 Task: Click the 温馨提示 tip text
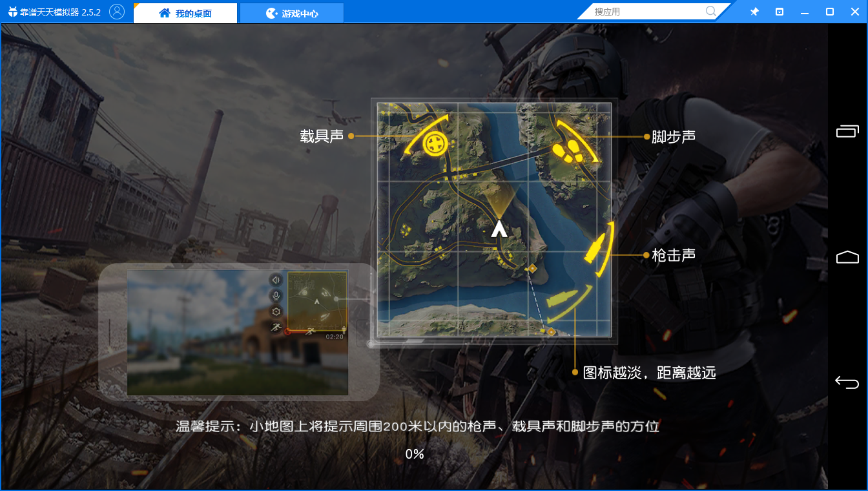(x=418, y=426)
